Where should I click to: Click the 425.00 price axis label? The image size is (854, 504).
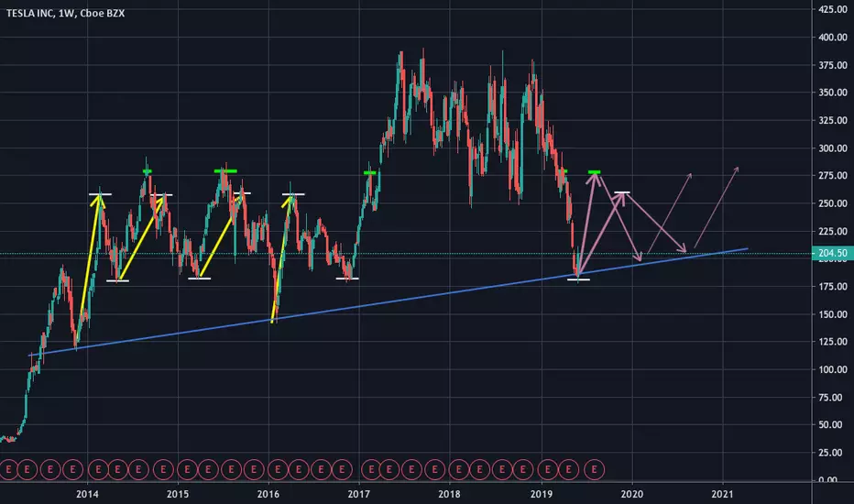coord(833,10)
